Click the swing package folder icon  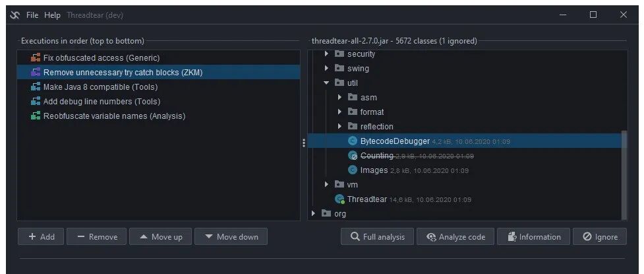(339, 68)
